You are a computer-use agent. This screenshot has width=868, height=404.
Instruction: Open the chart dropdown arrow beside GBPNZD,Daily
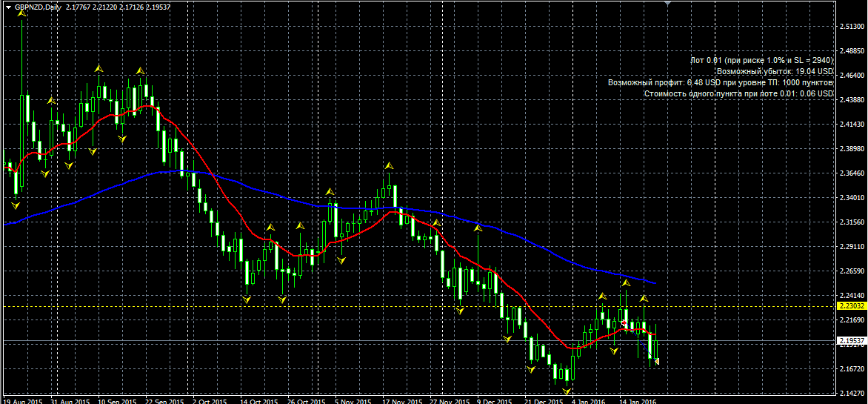7,7
